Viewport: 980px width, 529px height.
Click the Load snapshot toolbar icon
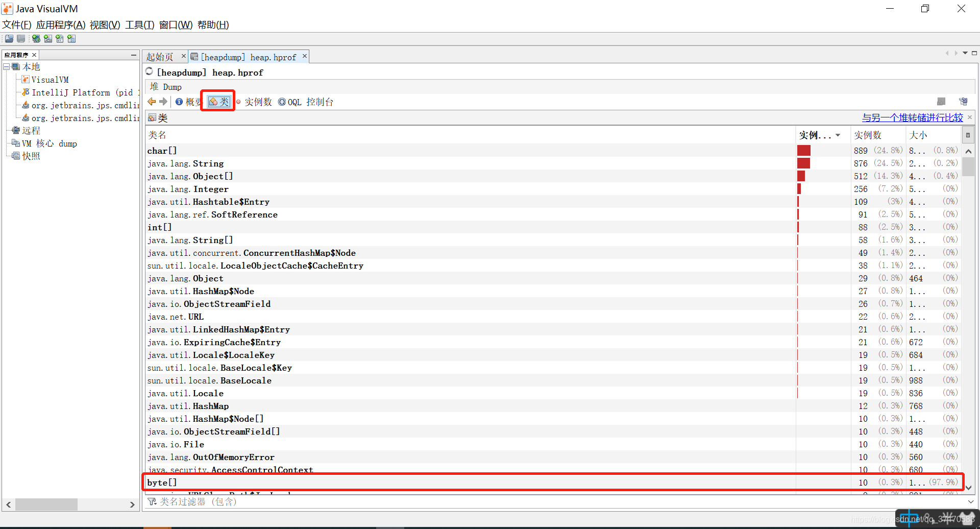click(x=9, y=39)
